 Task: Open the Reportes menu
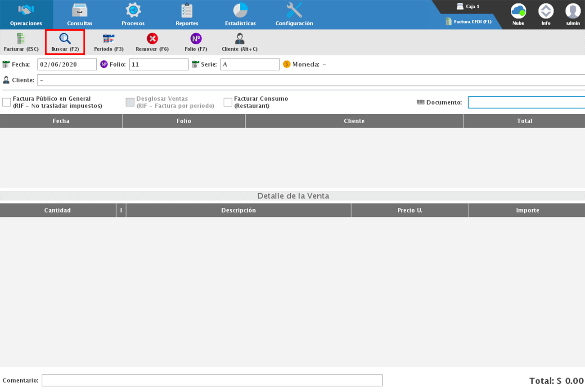pos(187,14)
